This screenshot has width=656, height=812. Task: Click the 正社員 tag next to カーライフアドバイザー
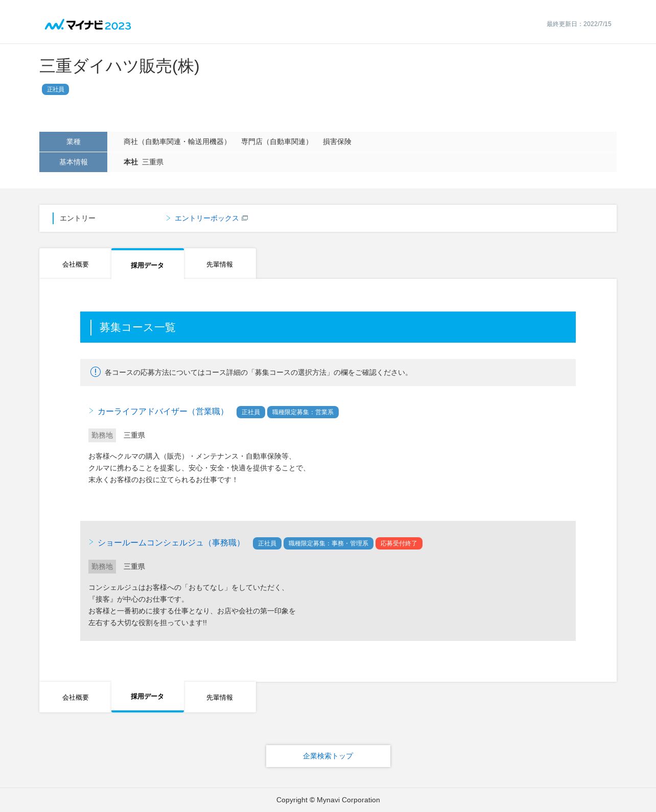[251, 412]
